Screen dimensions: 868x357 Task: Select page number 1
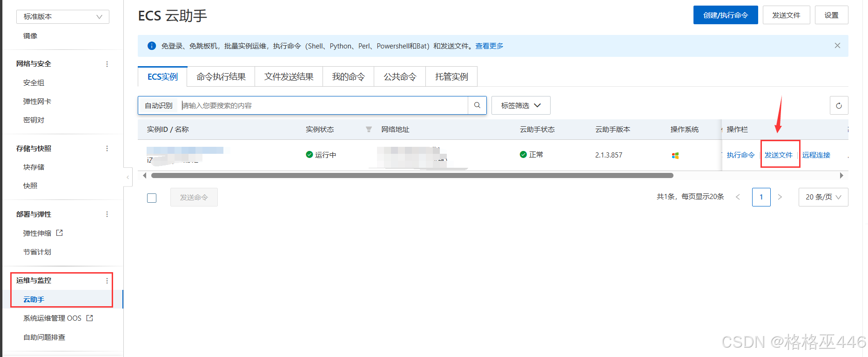761,197
